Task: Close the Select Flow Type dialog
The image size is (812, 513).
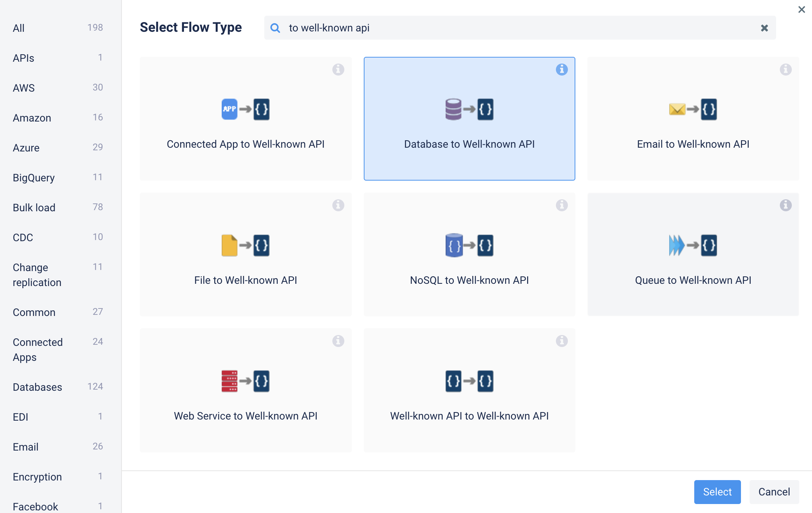Action: click(x=802, y=9)
